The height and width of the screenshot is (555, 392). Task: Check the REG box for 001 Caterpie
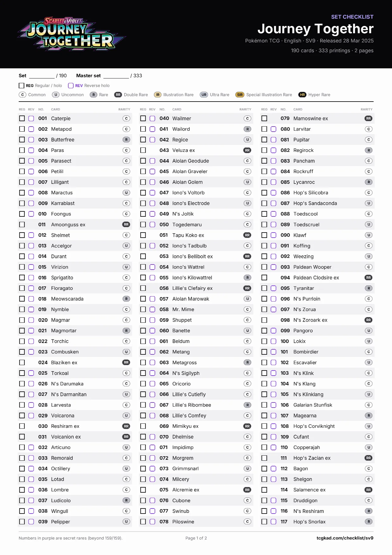22,118
